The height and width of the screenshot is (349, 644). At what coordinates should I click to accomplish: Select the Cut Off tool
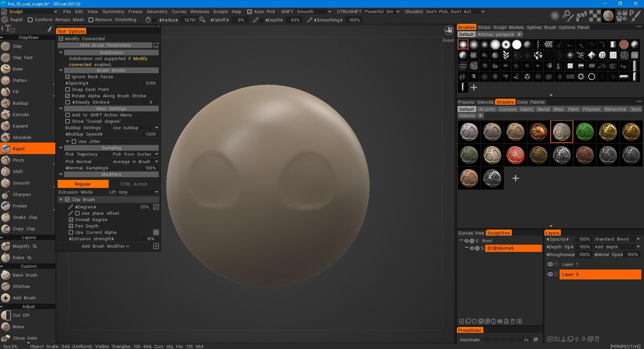coord(21,315)
